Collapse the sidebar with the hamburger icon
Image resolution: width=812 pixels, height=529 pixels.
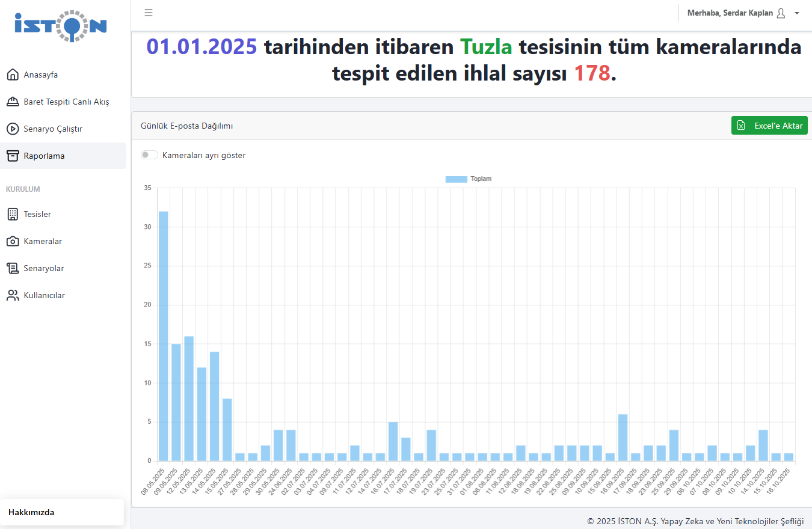point(149,13)
